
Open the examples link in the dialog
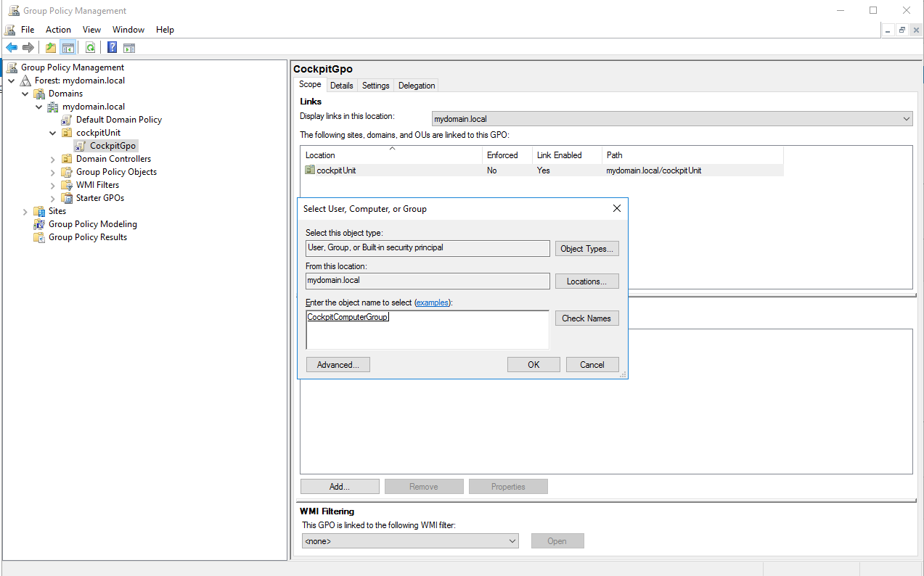point(432,303)
